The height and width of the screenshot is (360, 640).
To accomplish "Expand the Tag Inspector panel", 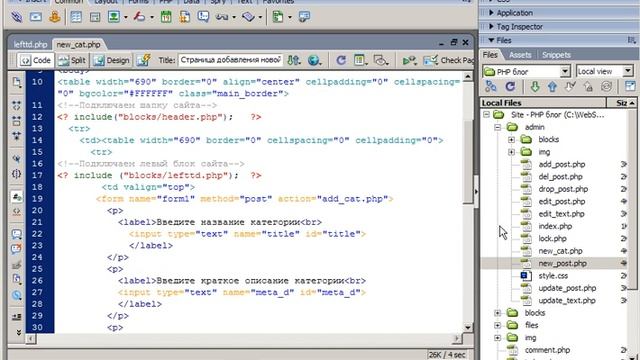I will click(x=491, y=27).
